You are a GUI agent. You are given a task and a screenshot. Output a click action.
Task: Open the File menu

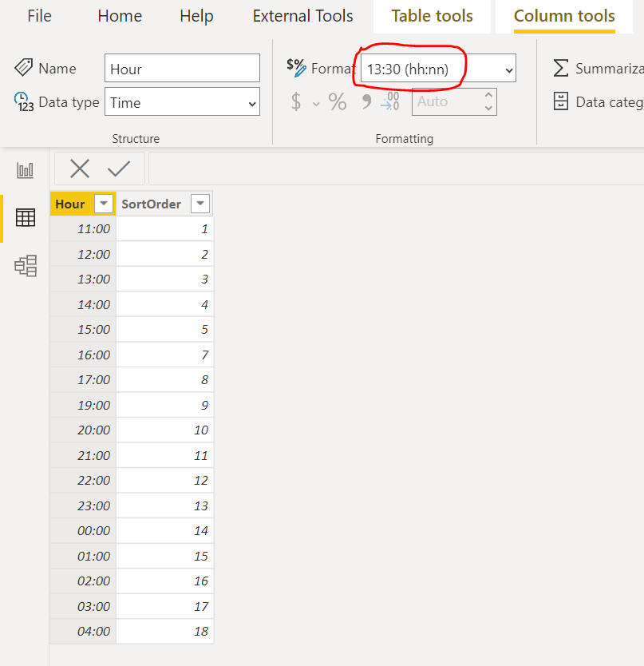click(39, 16)
